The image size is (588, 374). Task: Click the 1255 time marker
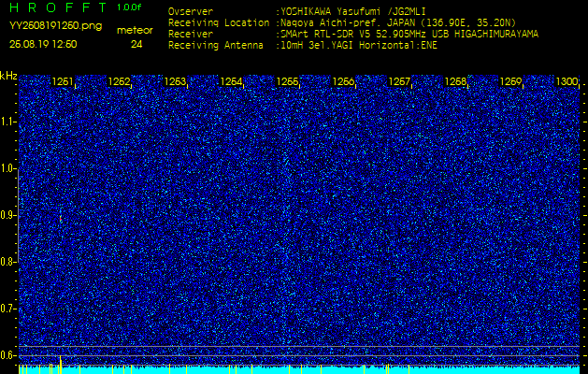click(287, 81)
